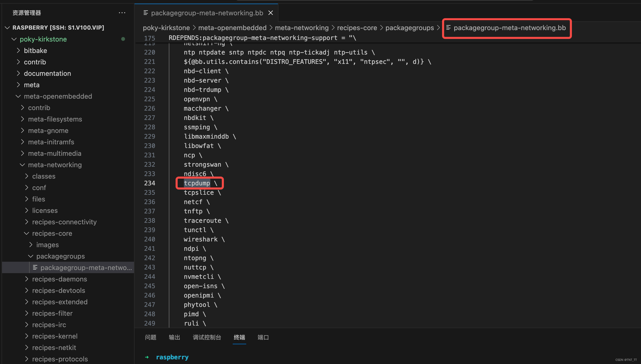641x364 pixels.
Task: Click recipes-core breadcrumb segment
Action: click(357, 28)
